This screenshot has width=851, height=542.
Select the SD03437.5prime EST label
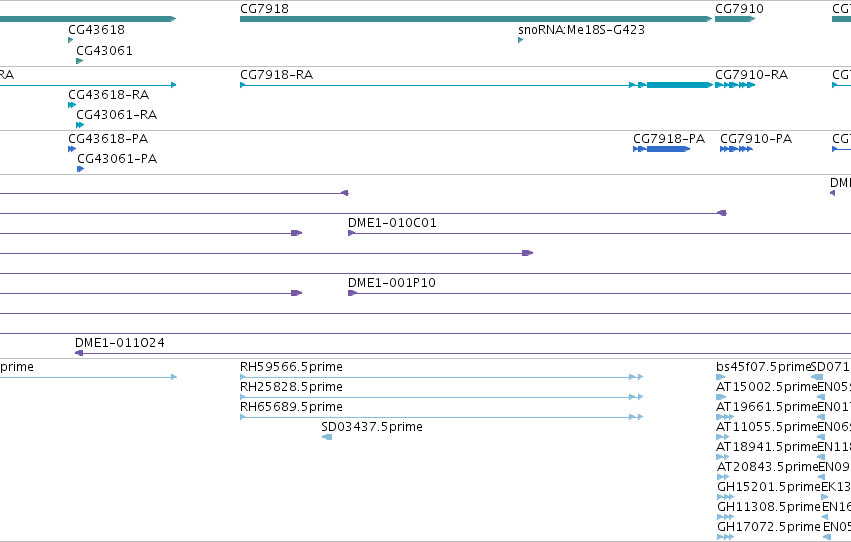pyautogui.click(x=372, y=427)
